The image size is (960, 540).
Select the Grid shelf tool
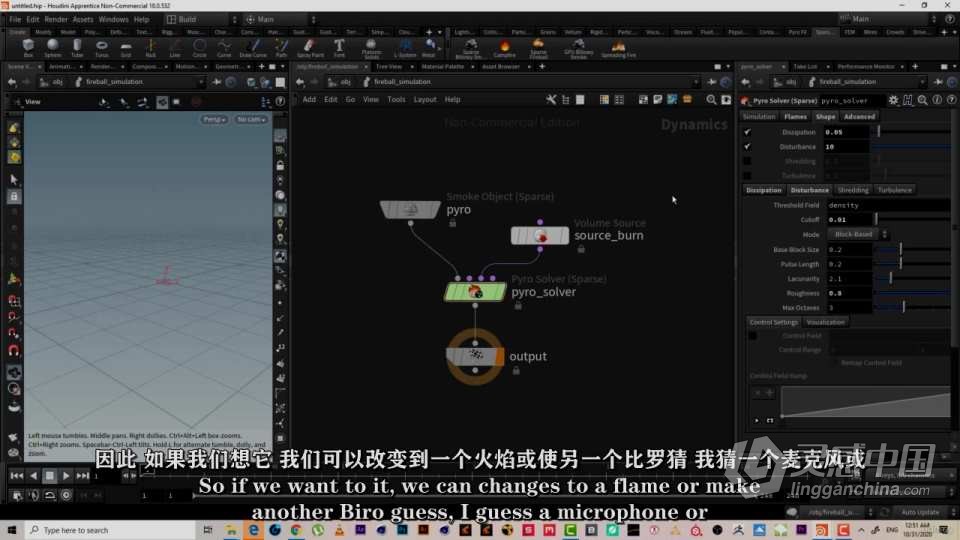point(126,48)
